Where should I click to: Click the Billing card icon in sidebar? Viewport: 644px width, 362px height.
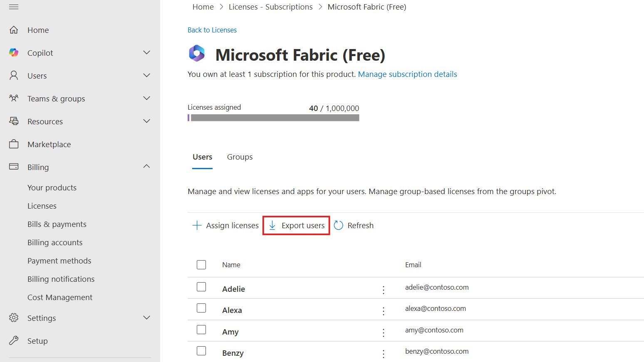pyautogui.click(x=14, y=167)
